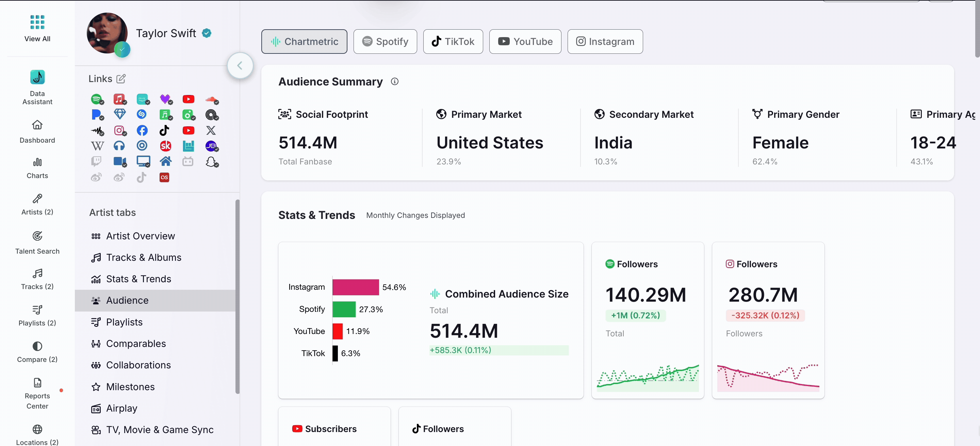Click the TikTok Followers card
Screen dimensions: 980x446
click(x=455, y=426)
